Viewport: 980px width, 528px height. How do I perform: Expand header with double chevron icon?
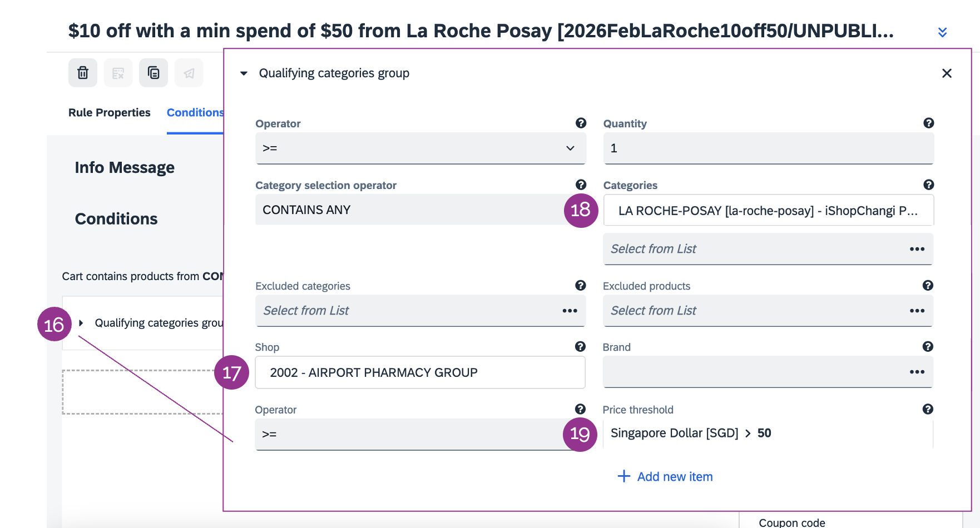click(942, 32)
